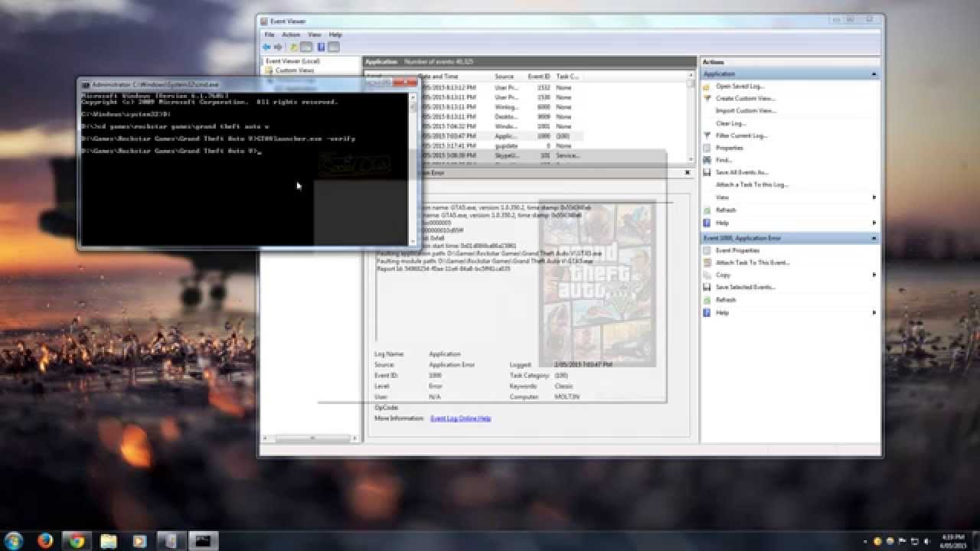Open the Event Log Online Help link
The height and width of the screenshot is (551, 980).
(x=461, y=419)
